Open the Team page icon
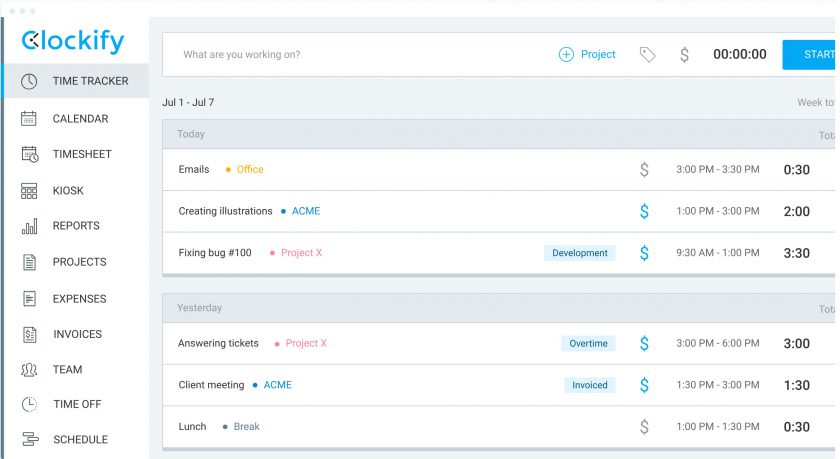 [x=29, y=370]
